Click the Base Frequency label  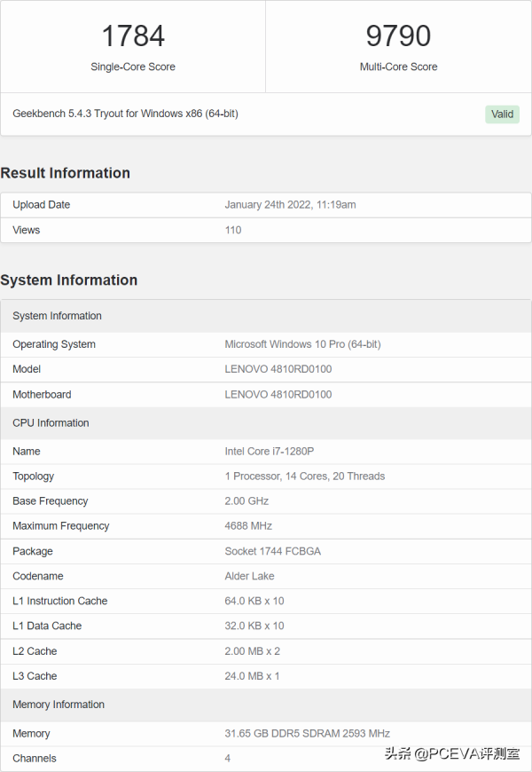pyautogui.click(x=51, y=501)
